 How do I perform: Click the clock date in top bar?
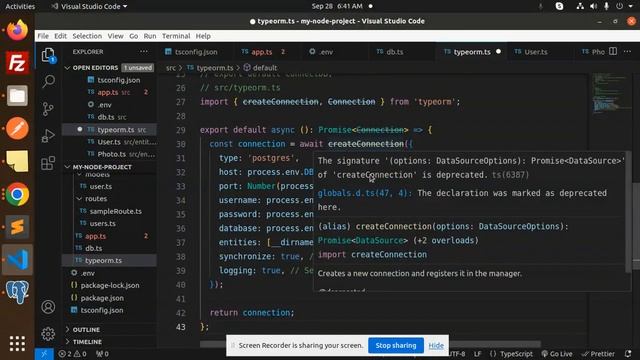(337, 6)
